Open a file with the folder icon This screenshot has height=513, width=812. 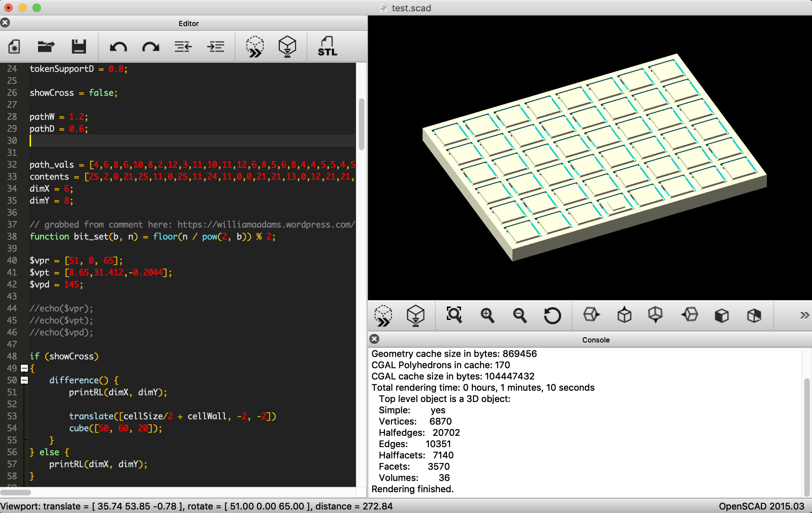click(x=46, y=47)
